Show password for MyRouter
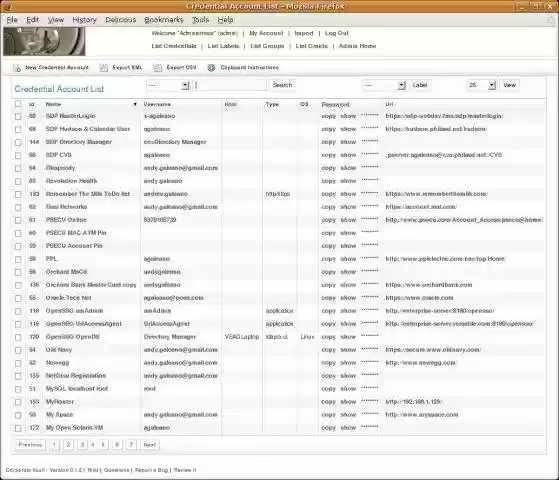 click(x=348, y=402)
